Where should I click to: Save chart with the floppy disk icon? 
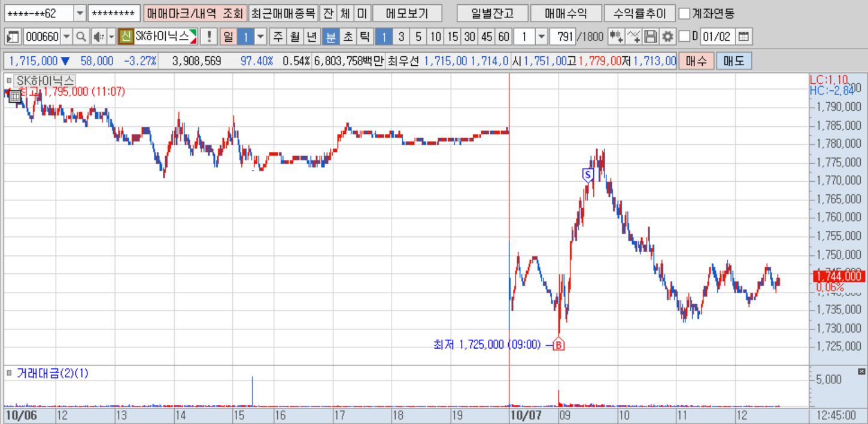[651, 36]
